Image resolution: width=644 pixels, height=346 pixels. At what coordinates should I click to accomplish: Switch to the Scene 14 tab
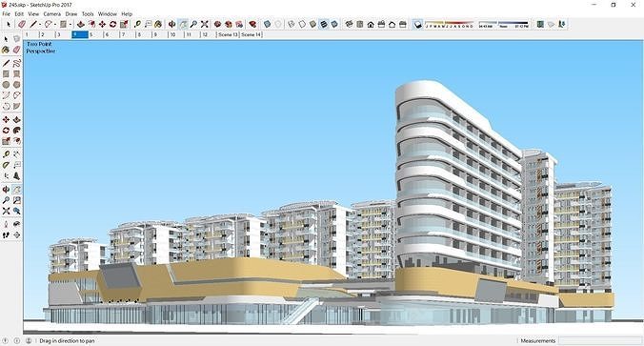click(252, 34)
